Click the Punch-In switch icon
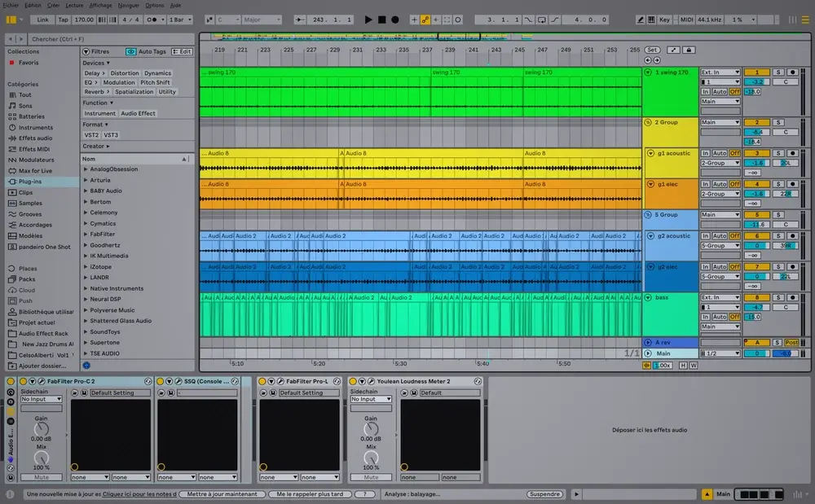Screen dimensions: 815x504 click(529, 20)
